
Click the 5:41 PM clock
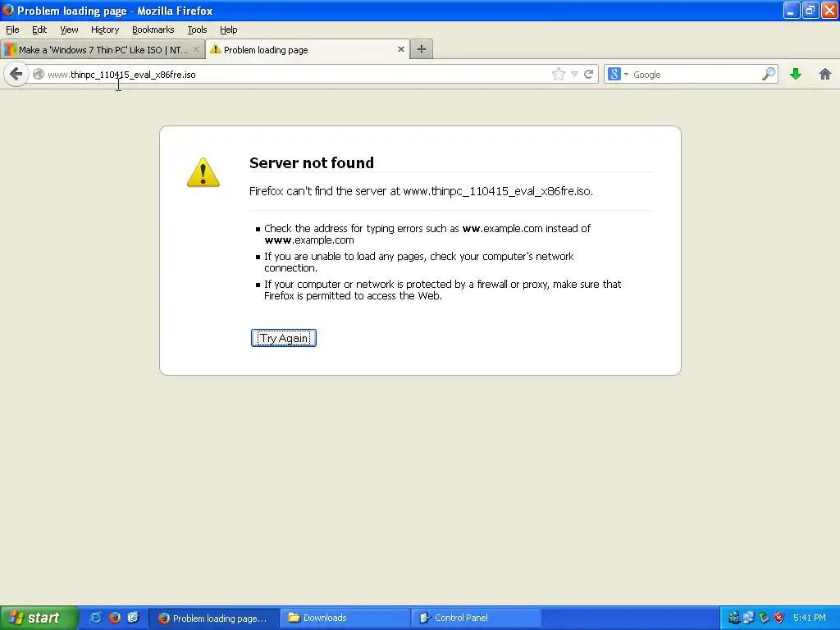tap(810, 618)
